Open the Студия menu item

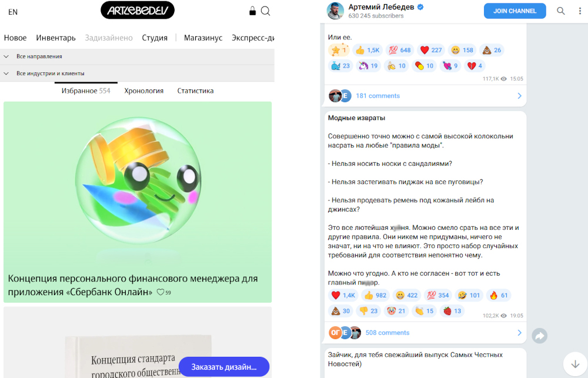point(155,38)
